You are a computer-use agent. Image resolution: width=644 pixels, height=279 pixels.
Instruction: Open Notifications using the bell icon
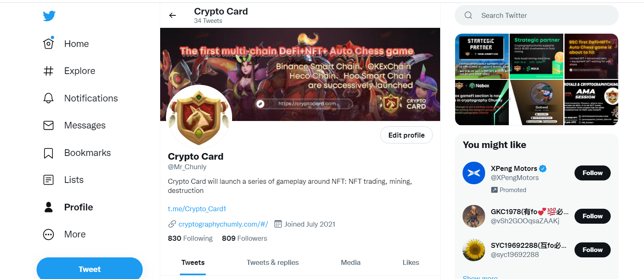click(49, 98)
